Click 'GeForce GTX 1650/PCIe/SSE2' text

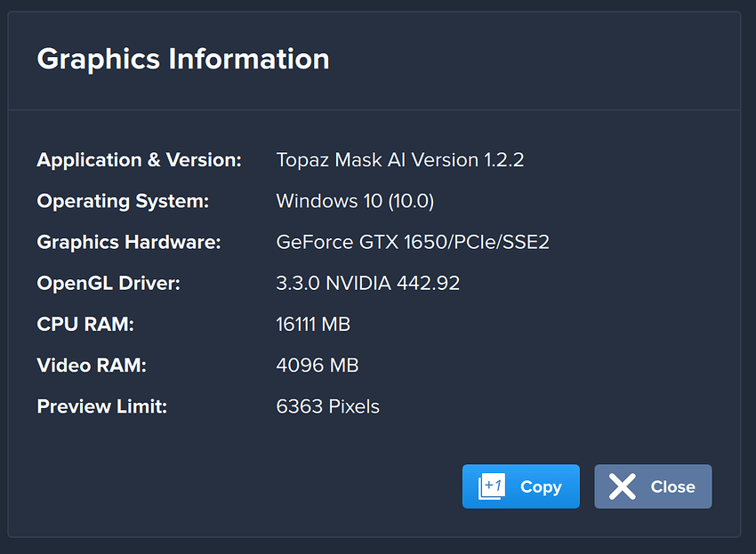412,242
